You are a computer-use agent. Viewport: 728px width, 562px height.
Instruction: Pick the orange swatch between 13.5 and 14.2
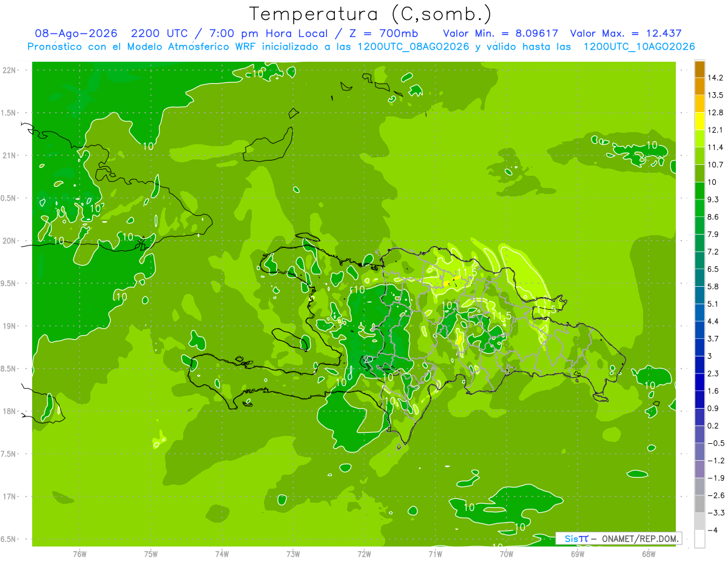tap(699, 86)
